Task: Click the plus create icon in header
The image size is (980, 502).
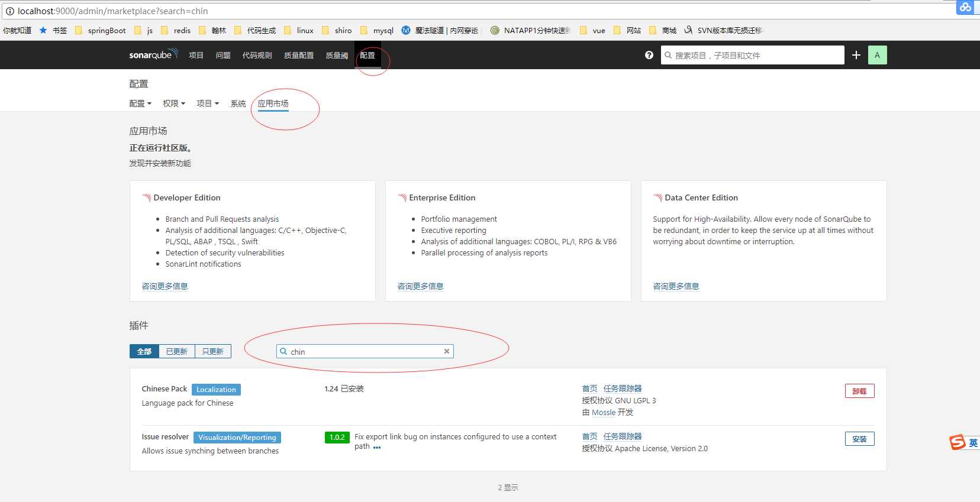Action: [856, 55]
